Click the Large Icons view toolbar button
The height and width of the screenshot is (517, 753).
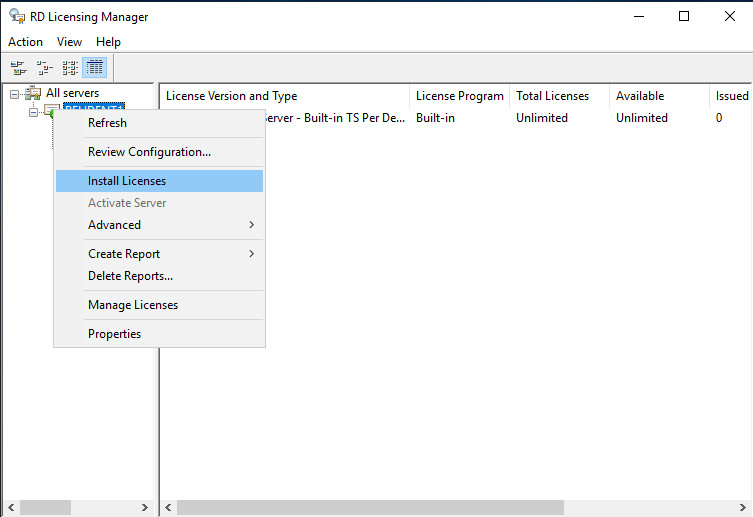(18, 68)
